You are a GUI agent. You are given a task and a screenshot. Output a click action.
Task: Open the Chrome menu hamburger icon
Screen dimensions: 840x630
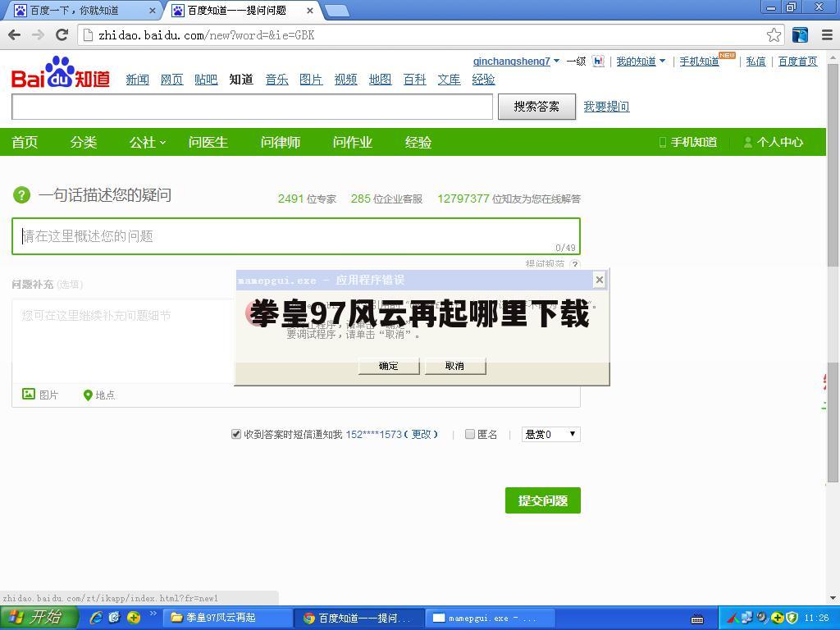827,35
